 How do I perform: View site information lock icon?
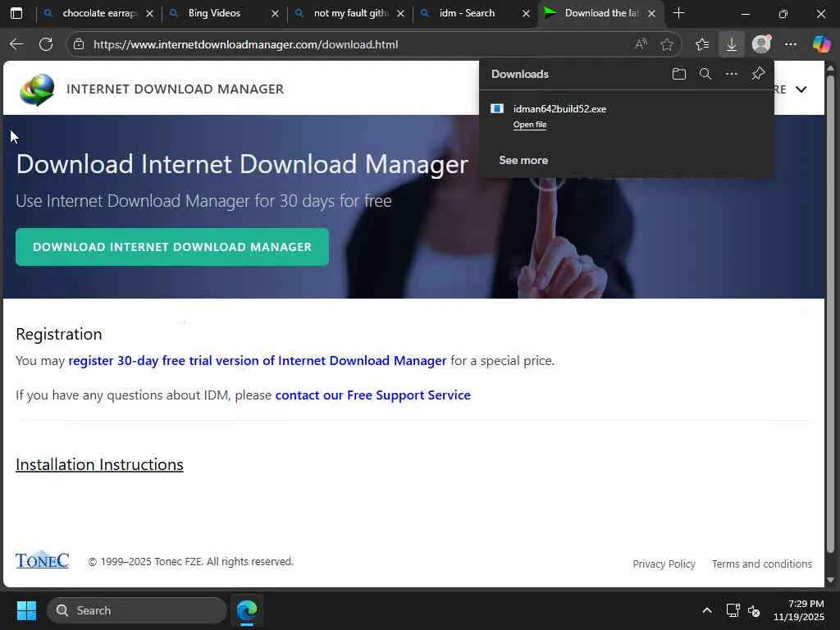[79, 44]
